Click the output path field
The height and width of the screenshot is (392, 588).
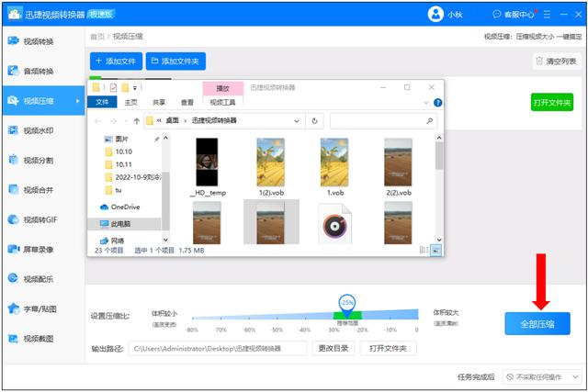[x=218, y=348]
